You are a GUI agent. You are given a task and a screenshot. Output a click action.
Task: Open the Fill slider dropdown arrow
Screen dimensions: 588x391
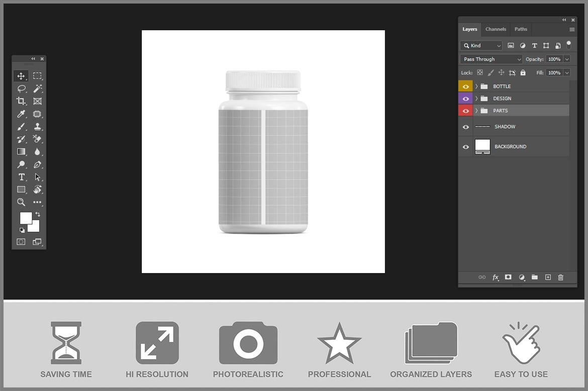coord(567,73)
